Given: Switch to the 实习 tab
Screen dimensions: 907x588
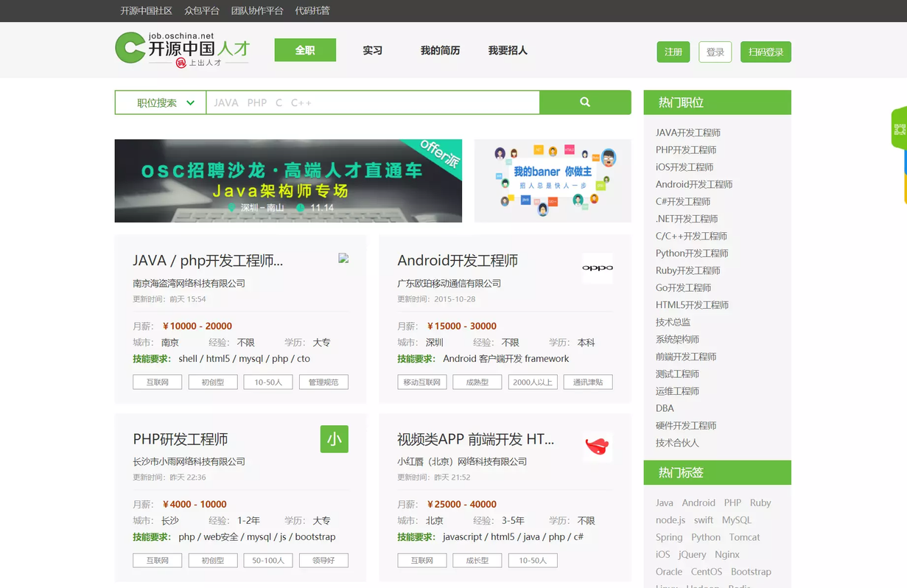Looking at the screenshot, I should [x=373, y=50].
